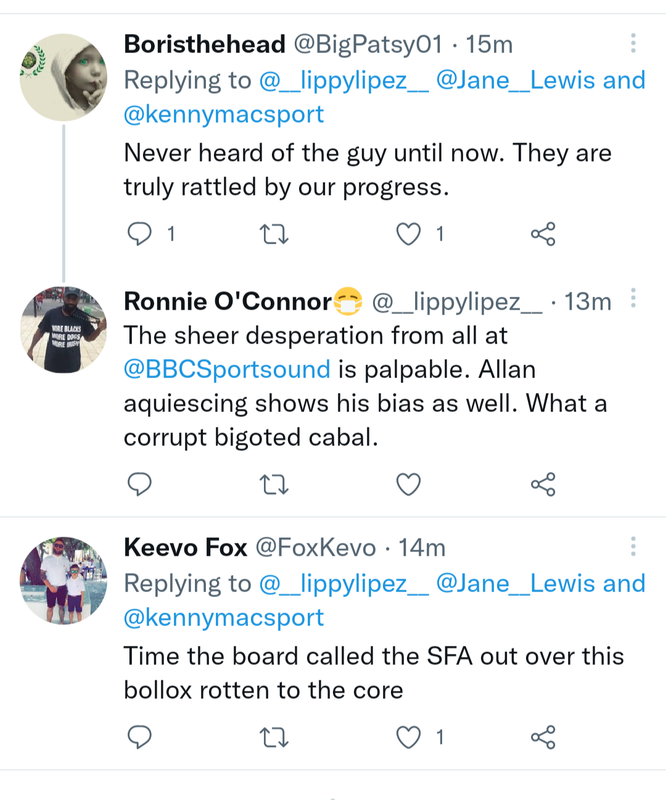Click Keevo Fox's display name
This screenshot has width=666, height=800.
point(185,548)
